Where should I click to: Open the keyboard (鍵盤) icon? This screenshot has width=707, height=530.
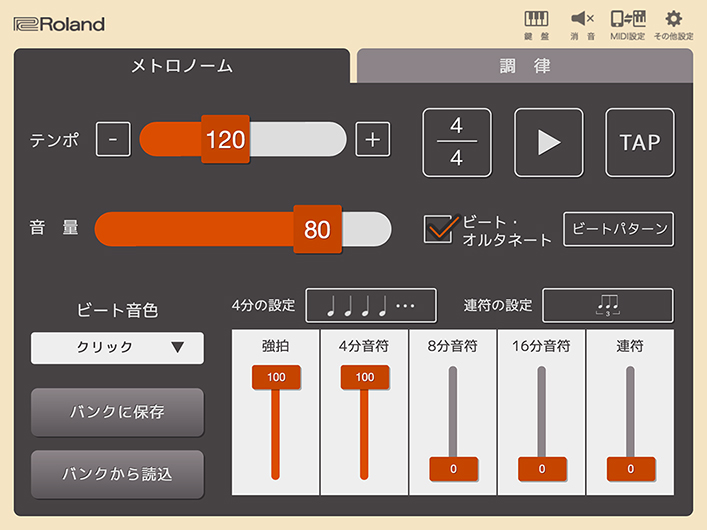(x=537, y=24)
